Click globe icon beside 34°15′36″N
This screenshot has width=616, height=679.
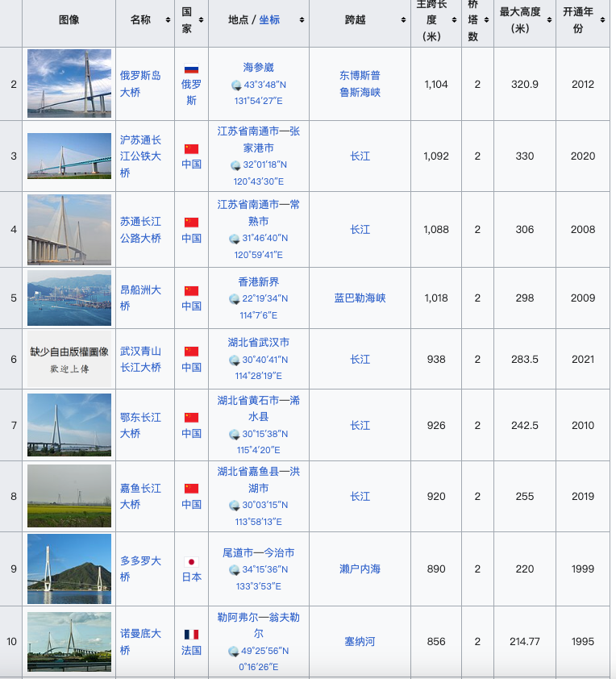click(234, 570)
